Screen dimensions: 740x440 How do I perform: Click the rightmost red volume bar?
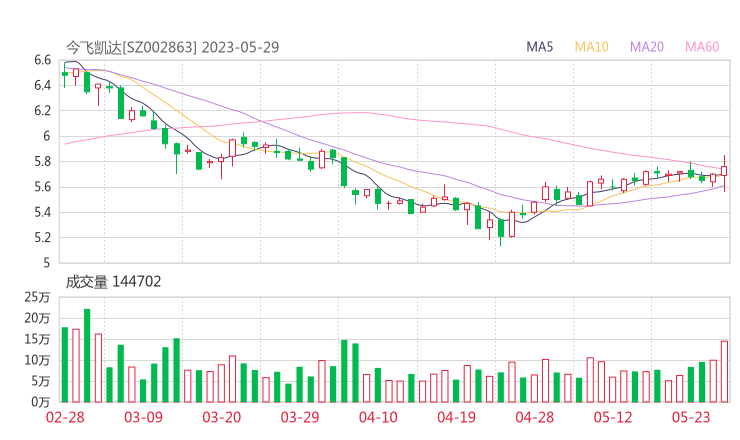tap(724, 371)
